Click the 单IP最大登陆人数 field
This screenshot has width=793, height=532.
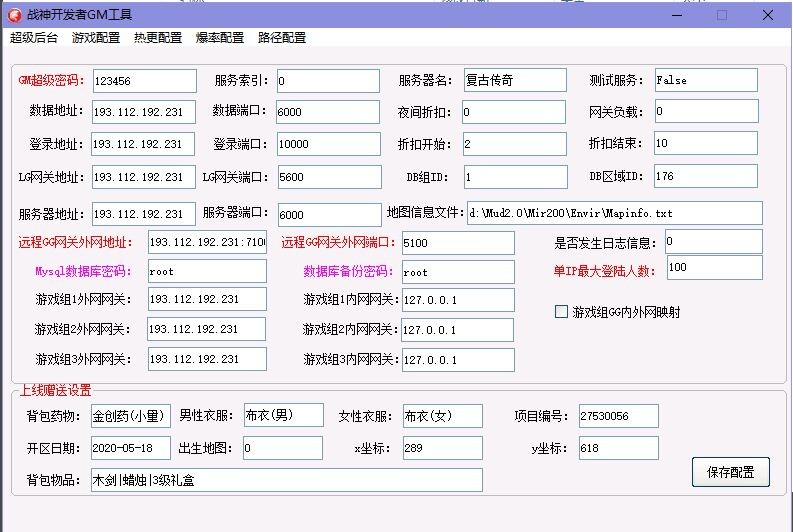713,268
